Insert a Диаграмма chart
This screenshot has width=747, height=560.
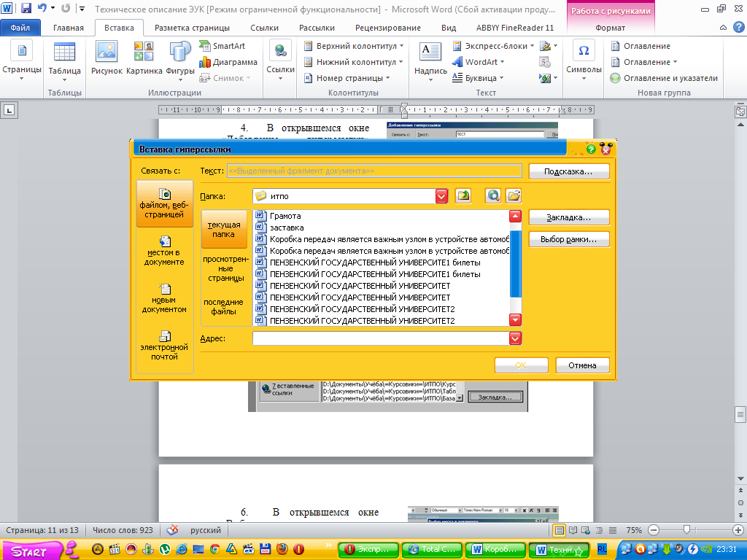(228, 62)
